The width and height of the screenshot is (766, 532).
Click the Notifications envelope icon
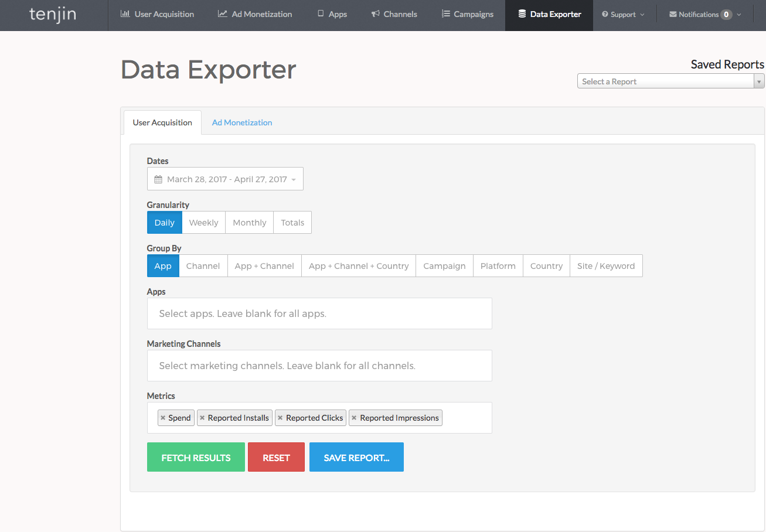click(x=673, y=14)
